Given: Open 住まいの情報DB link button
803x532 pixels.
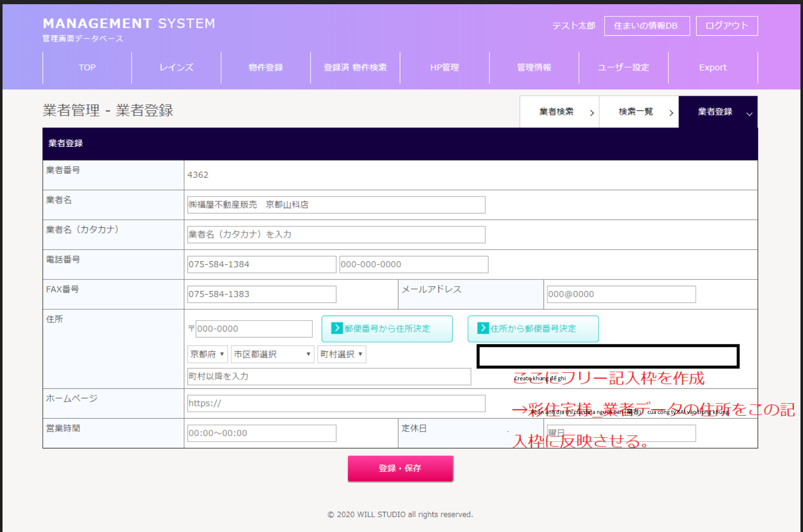Looking at the screenshot, I should tap(647, 26).
